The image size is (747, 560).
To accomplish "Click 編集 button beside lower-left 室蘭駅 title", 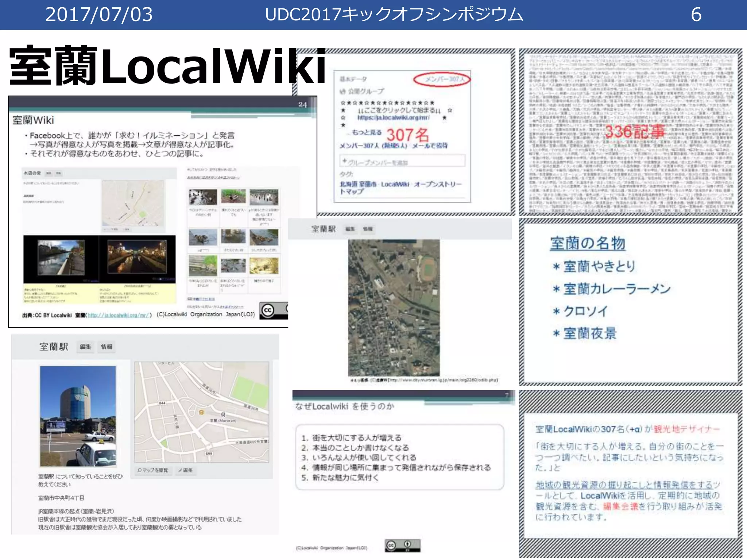I will click(85, 347).
